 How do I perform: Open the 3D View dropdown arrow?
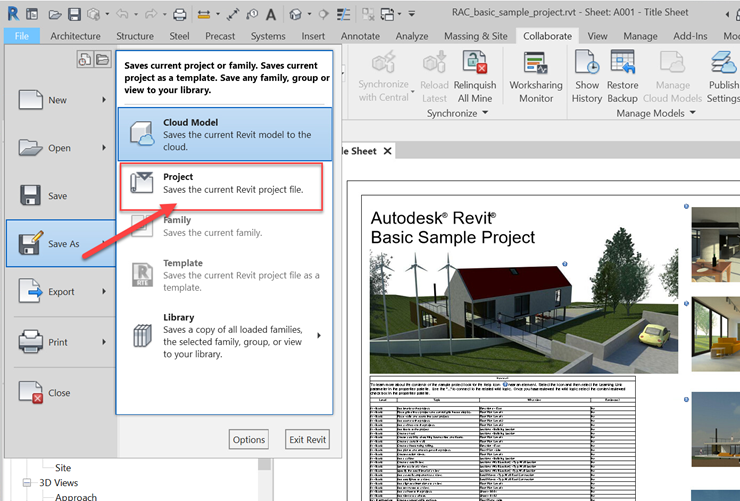(309, 14)
